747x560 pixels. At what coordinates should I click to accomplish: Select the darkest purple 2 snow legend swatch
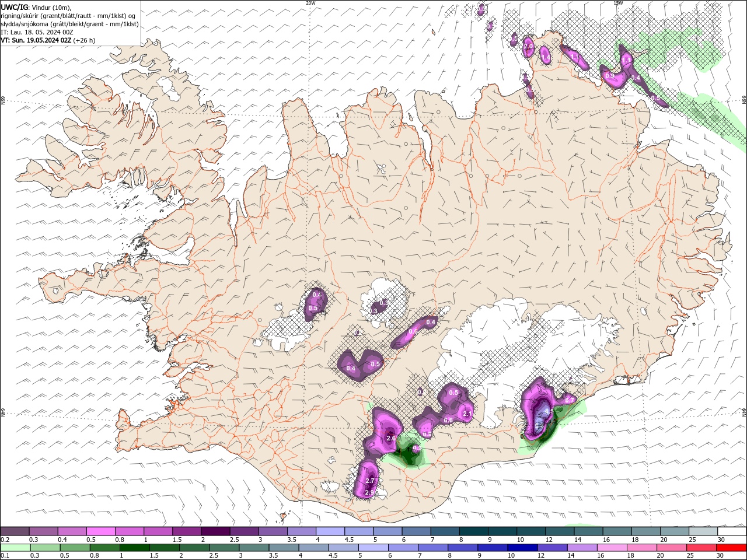215,531
